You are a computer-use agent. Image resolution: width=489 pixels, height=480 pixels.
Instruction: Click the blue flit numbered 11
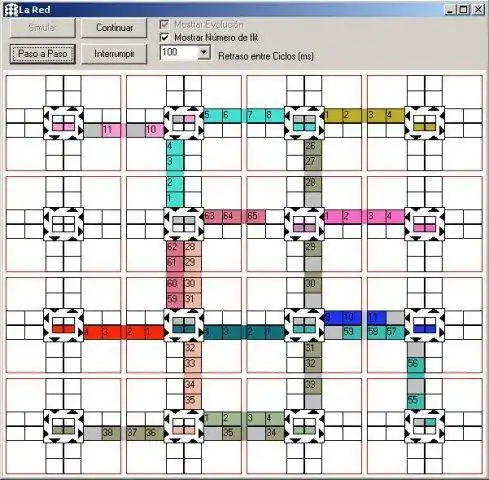pyautogui.click(x=377, y=318)
